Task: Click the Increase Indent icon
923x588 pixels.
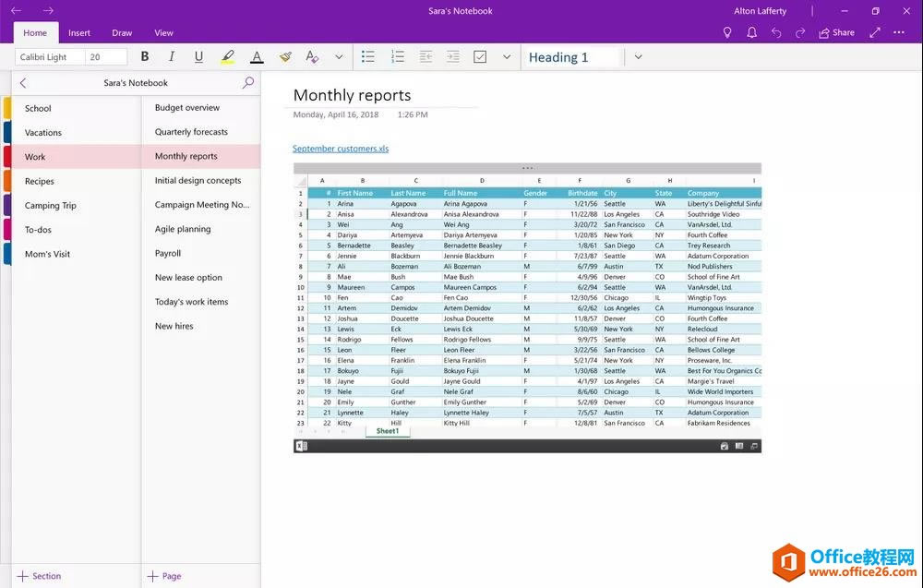Action: coord(452,56)
